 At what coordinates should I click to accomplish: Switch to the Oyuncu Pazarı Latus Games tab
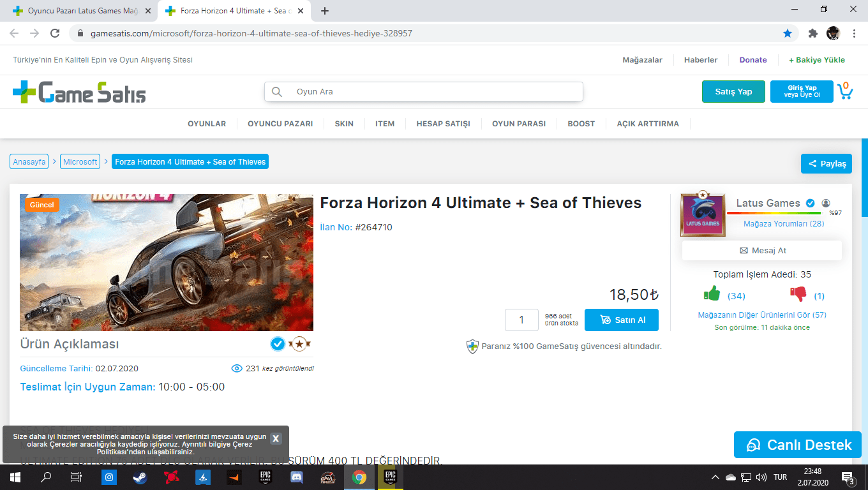82,11
